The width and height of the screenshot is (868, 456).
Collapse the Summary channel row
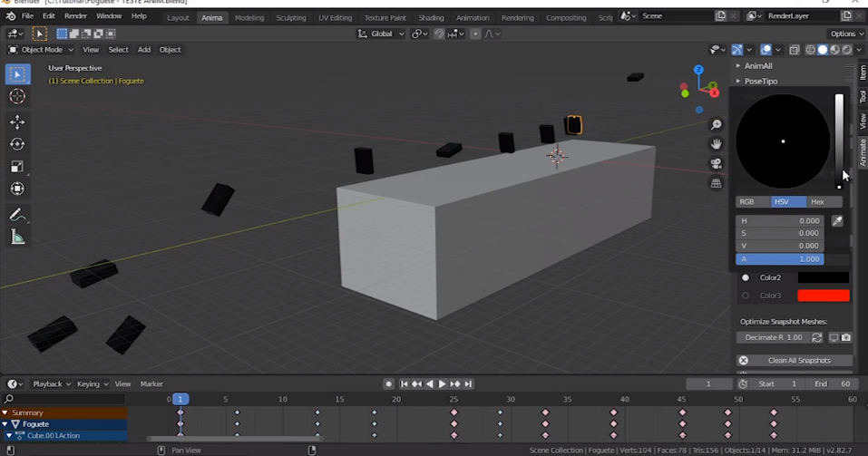pos(5,412)
